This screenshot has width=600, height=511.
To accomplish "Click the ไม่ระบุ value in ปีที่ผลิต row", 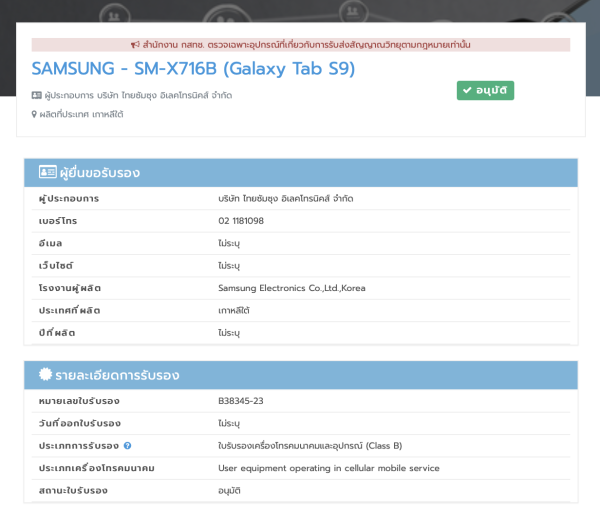I will point(229,333).
